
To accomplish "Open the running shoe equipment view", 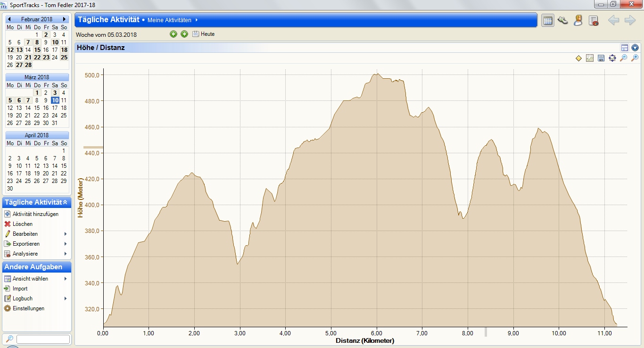I will [562, 20].
